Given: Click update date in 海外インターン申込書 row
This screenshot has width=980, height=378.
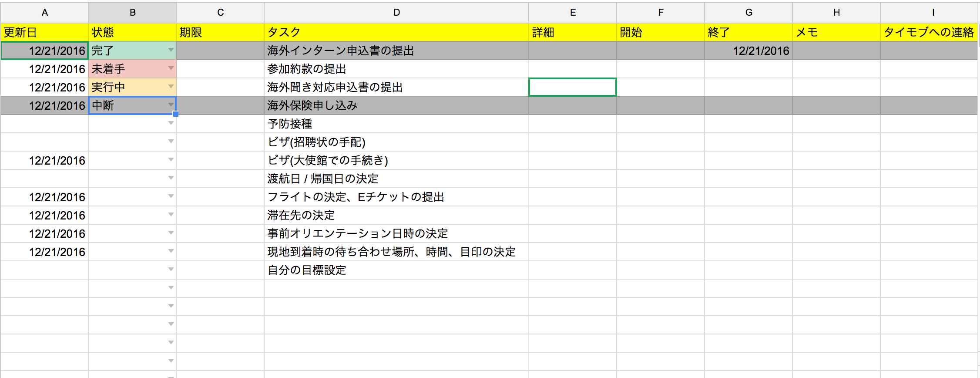Looking at the screenshot, I should pos(44,51).
